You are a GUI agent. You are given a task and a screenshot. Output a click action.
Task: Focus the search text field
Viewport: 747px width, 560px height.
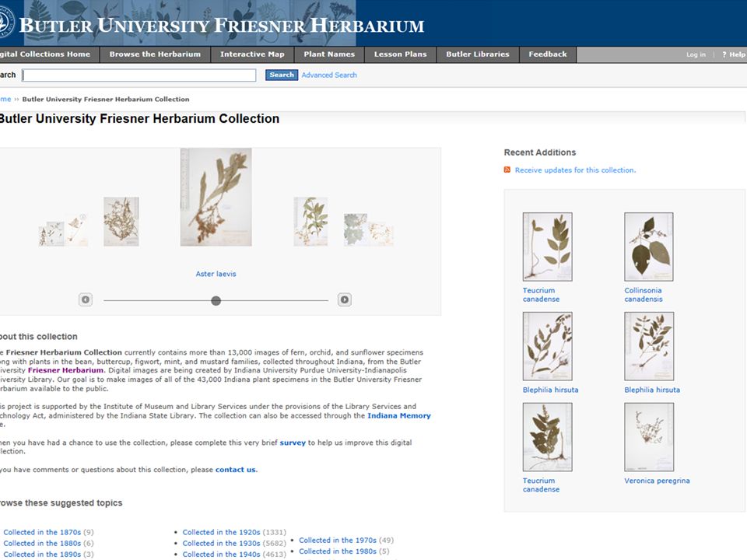(x=139, y=75)
